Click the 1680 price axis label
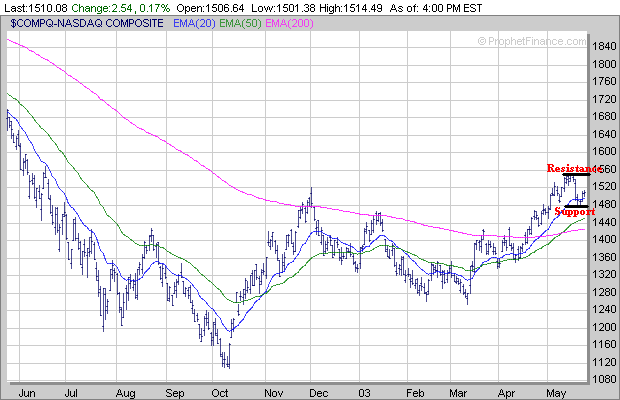The image size is (620, 400). coord(604,116)
